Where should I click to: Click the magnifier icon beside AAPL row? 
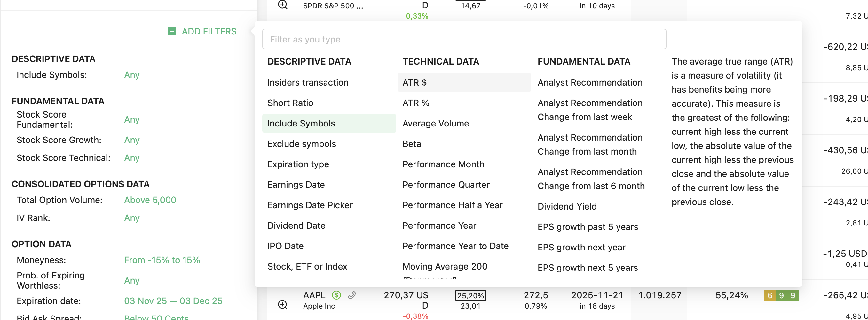pos(282,305)
